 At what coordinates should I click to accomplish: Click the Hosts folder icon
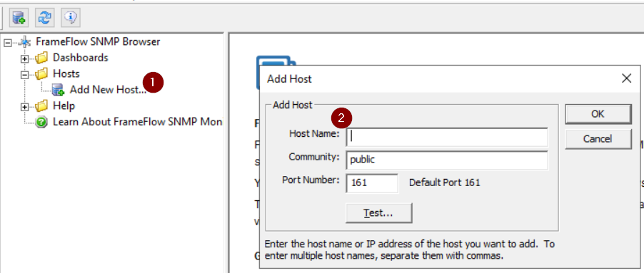click(x=41, y=74)
